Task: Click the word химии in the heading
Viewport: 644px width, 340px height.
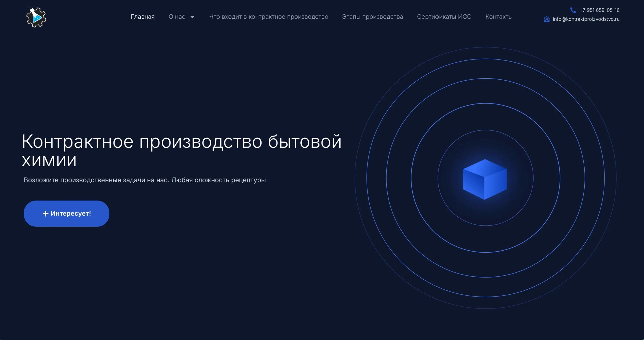Action: 49,160
